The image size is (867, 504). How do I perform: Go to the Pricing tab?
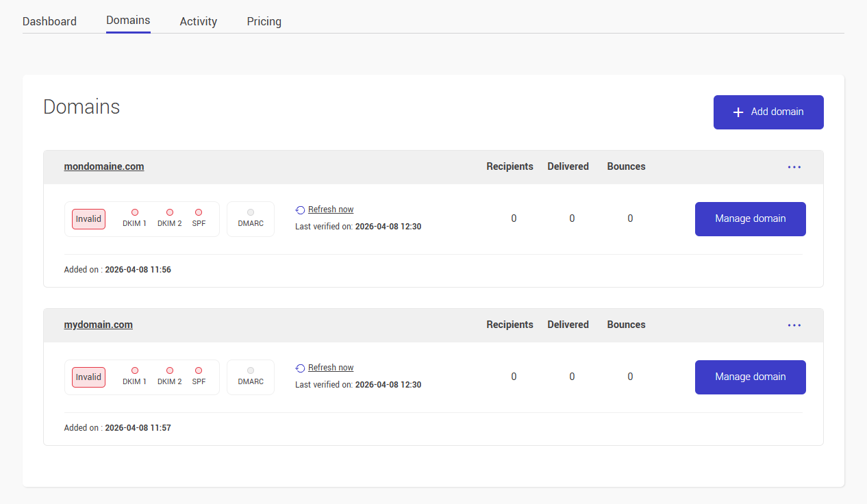[264, 21]
